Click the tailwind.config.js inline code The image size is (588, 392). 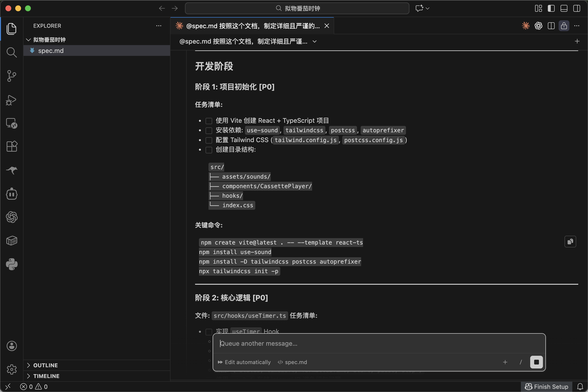pyautogui.click(x=306, y=140)
